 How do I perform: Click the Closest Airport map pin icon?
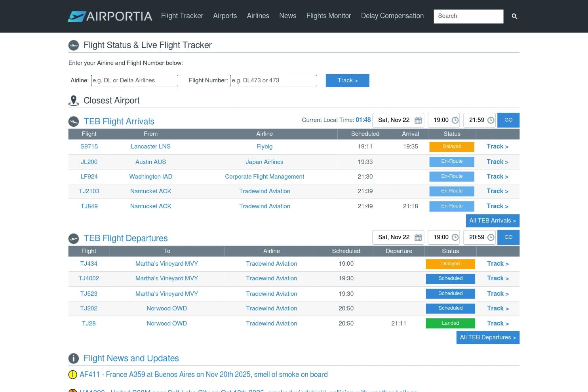click(74, 101)
